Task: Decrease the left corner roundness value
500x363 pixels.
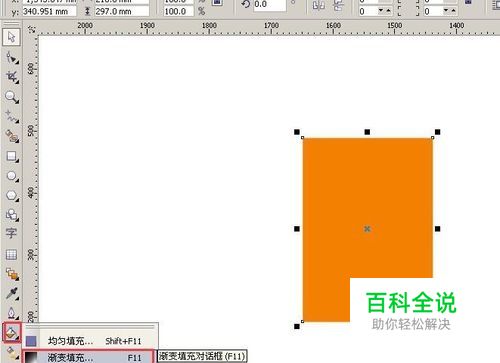Action: coord(381,11)
